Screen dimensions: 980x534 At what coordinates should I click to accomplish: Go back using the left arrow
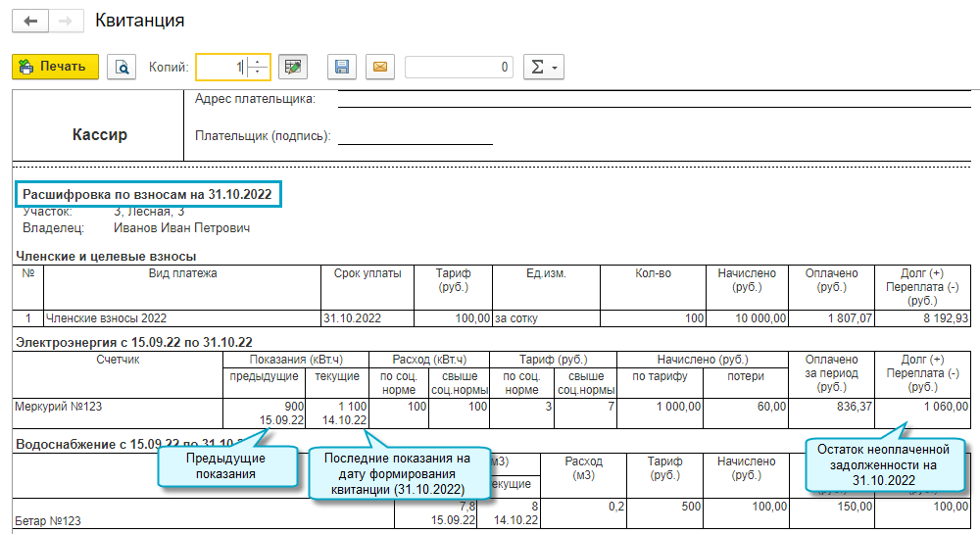pos(29,21)
